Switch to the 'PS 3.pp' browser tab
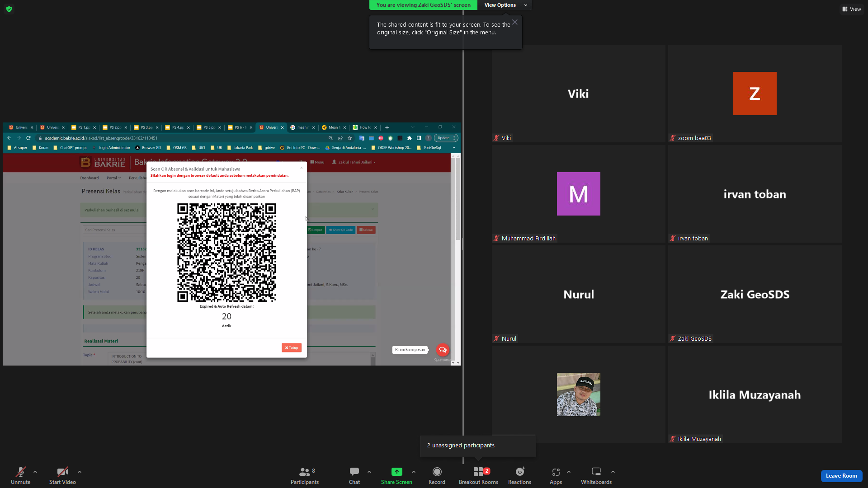 pyautogui.click(x=146, y=127)
